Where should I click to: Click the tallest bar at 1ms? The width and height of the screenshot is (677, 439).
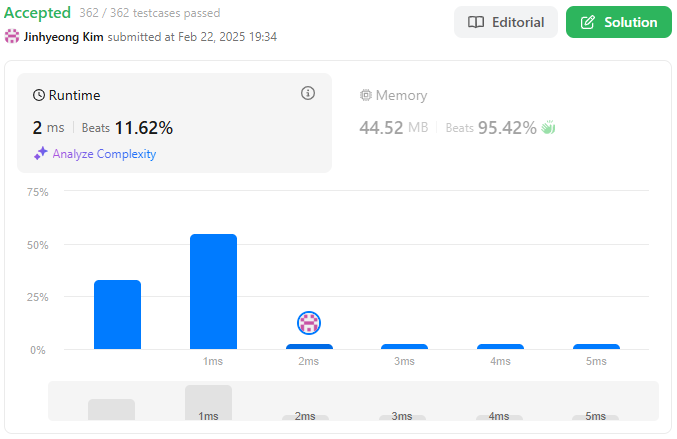click(x=213, y=291)
